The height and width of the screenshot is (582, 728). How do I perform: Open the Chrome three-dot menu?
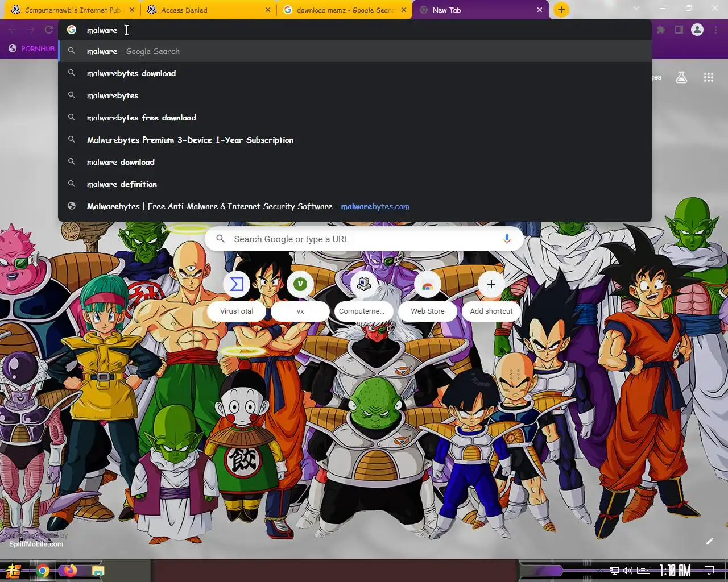point(715,30)
